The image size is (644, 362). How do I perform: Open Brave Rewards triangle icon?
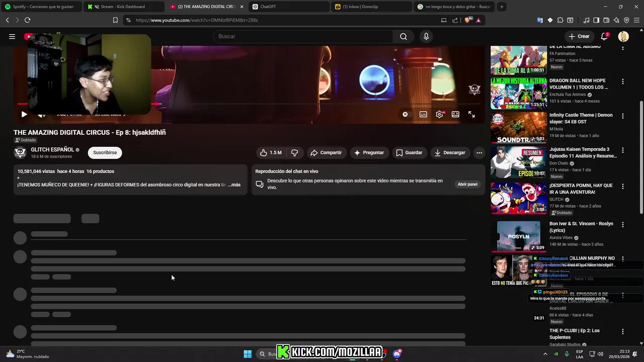(x=478, y=20)
